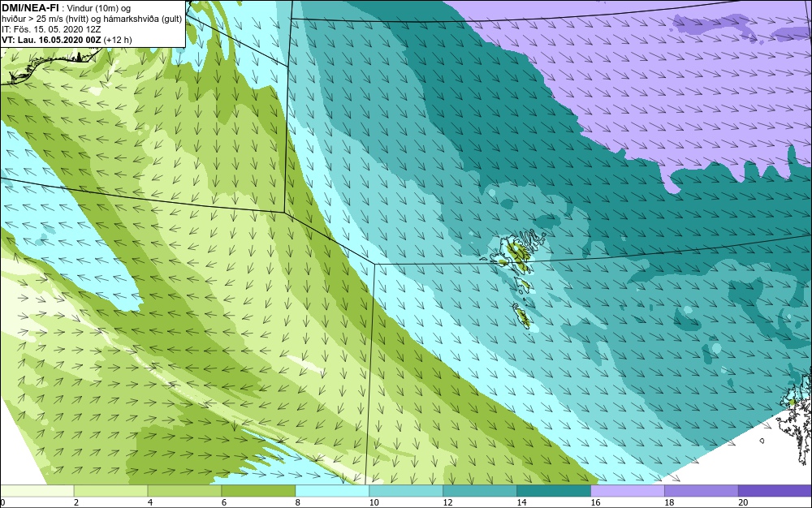Click the legend scale label '10'
The height and width of the screenshot is (508, 812).
374,502
